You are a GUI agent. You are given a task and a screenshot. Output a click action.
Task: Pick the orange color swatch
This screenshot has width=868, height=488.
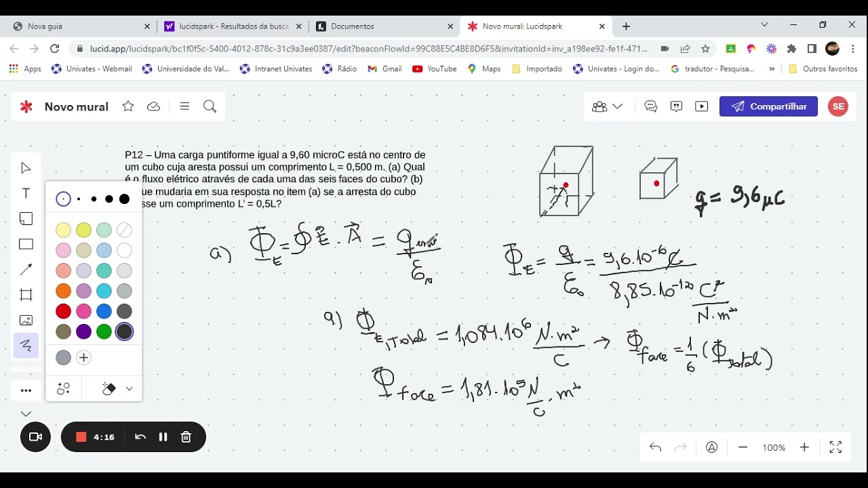(63, 291)
